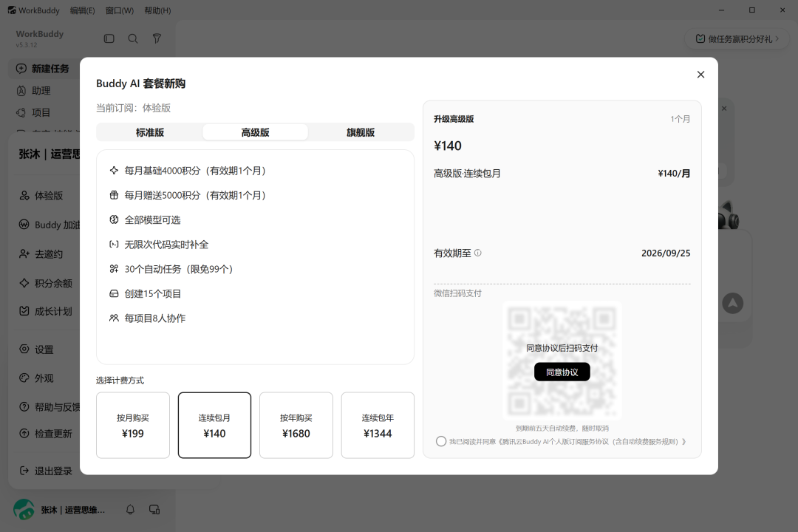Image resolution: width=798 pixels, height=532 pixels.
Task: Click the device screen icon near bell
Action: click(x=154, y=510)
